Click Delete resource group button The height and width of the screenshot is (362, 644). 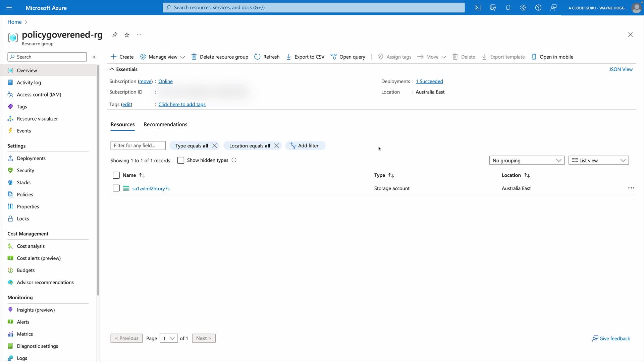click(x=220, y=57)
